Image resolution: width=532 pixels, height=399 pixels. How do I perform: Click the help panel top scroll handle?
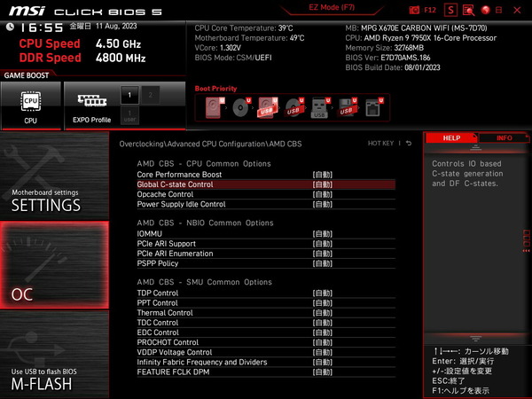475,147
